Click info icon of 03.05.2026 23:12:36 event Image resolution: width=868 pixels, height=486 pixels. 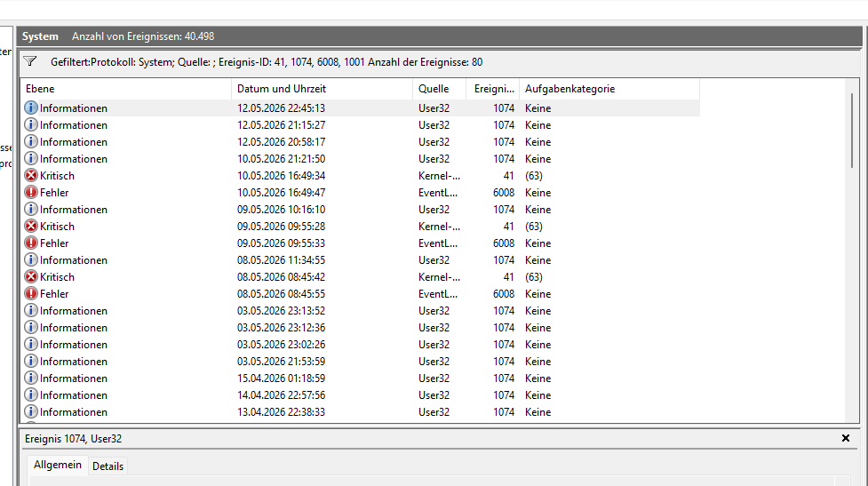click(31, 328)
